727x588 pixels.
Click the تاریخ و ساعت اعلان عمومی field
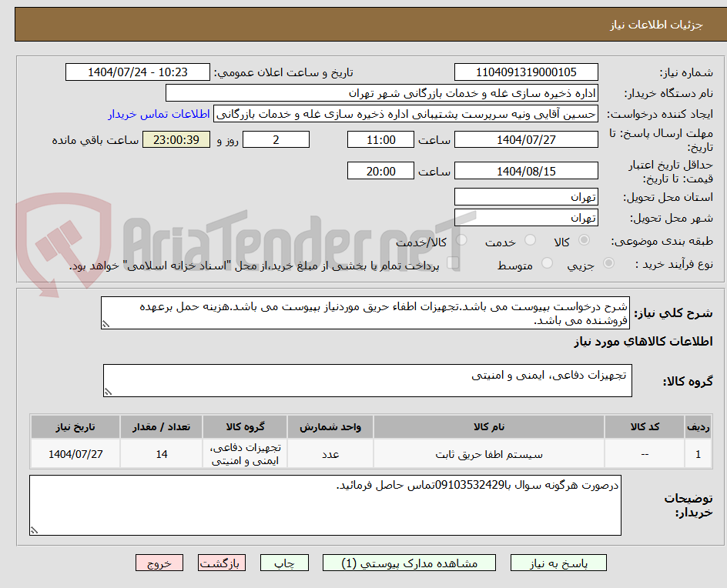point(137,72)
